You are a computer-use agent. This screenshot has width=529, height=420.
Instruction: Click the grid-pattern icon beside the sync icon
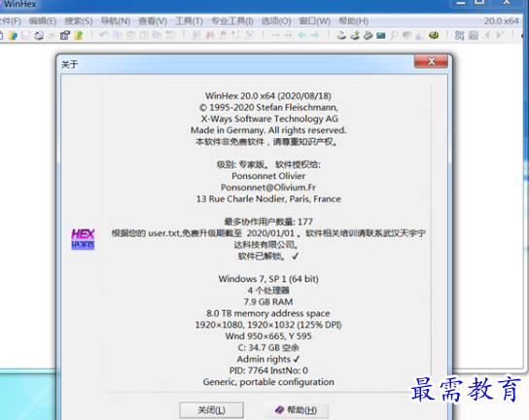(474, 35)
